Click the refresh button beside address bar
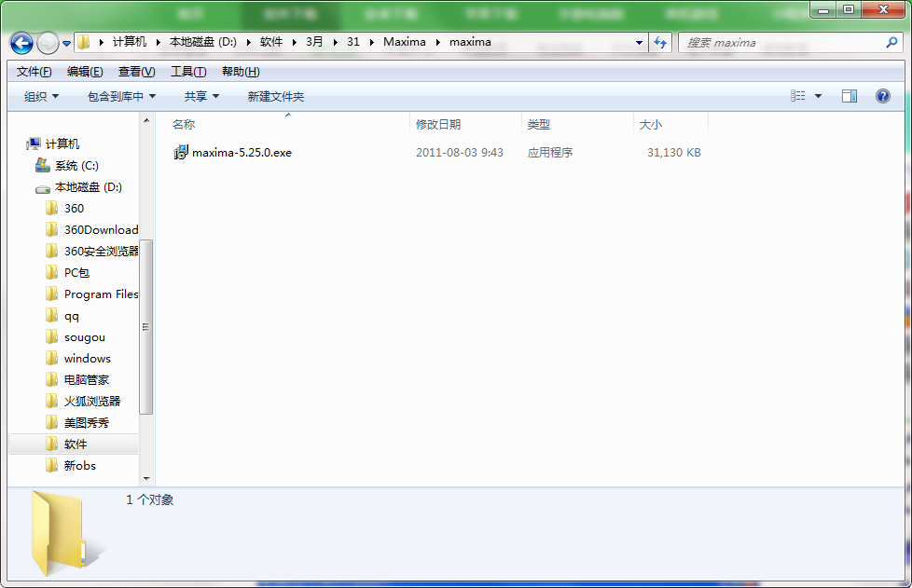Viewport: 912px width, 588px height. (x=660, y=42)
